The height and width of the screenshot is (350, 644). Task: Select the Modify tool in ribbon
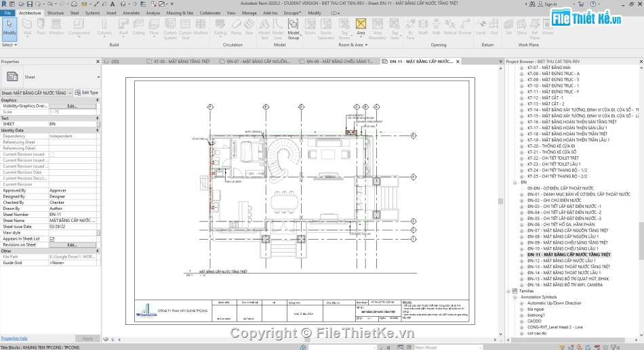pyautogui.click(x=9, y=28)
